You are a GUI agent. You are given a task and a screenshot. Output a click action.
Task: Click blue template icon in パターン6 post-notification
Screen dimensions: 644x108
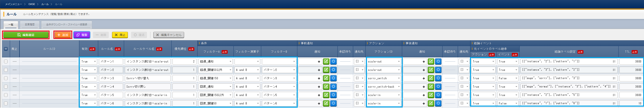(x=438, y=104)
